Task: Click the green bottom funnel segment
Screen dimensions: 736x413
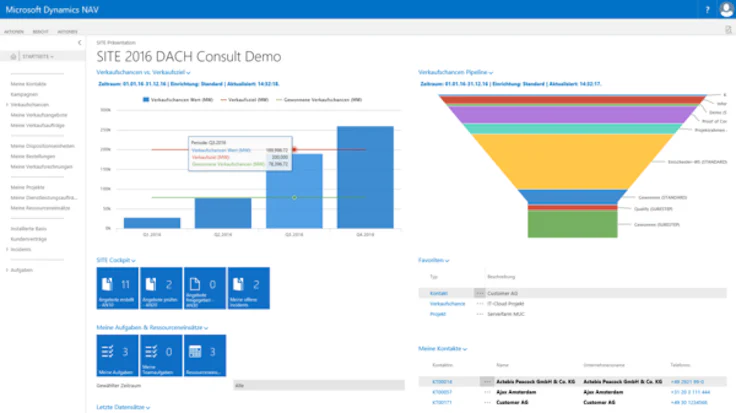Action: pyautogui.click(x=572, y=224)
